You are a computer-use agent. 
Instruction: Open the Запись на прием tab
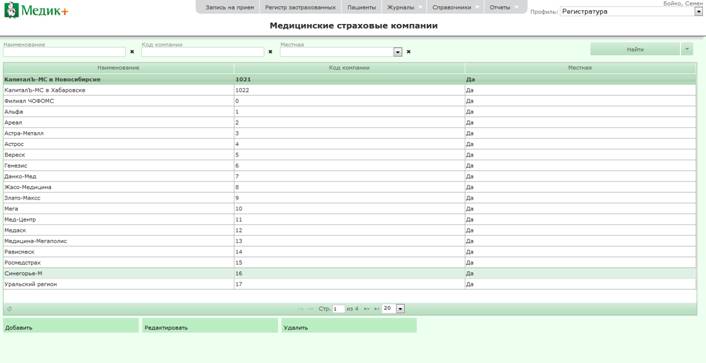(x=229, y=7)
